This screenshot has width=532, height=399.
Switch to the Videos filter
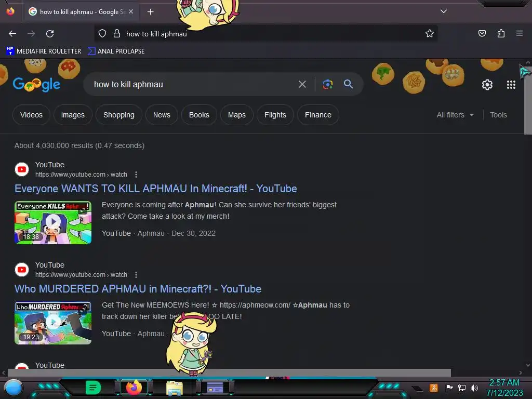coord(31,115)
